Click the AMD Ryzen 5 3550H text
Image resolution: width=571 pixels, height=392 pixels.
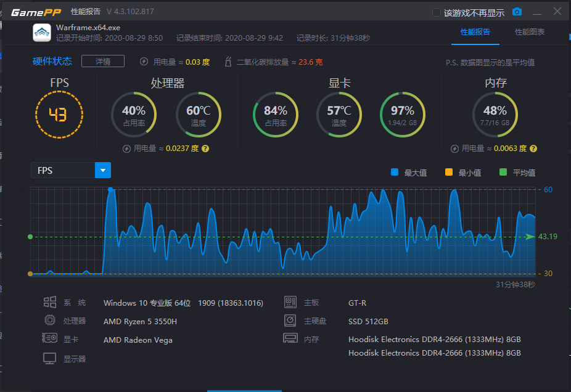pos(140,321)
